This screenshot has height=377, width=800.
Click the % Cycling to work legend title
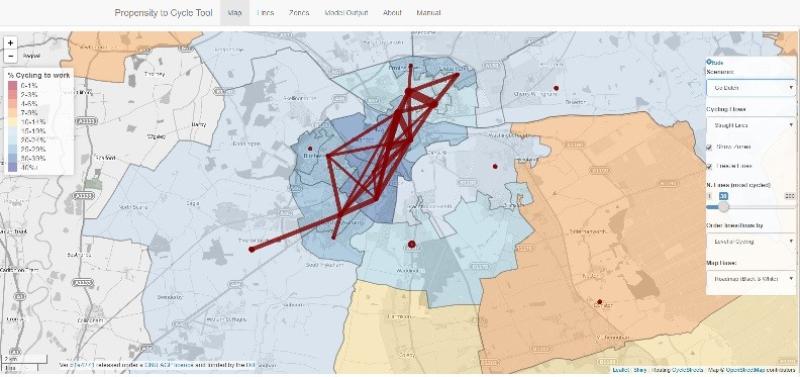click(x=39, y=76)
